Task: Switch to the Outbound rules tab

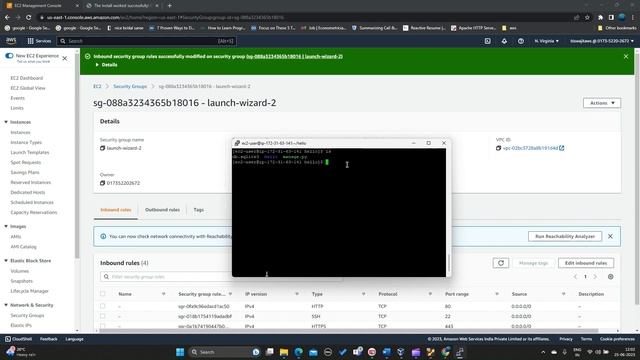Action: tap(162, 210)
